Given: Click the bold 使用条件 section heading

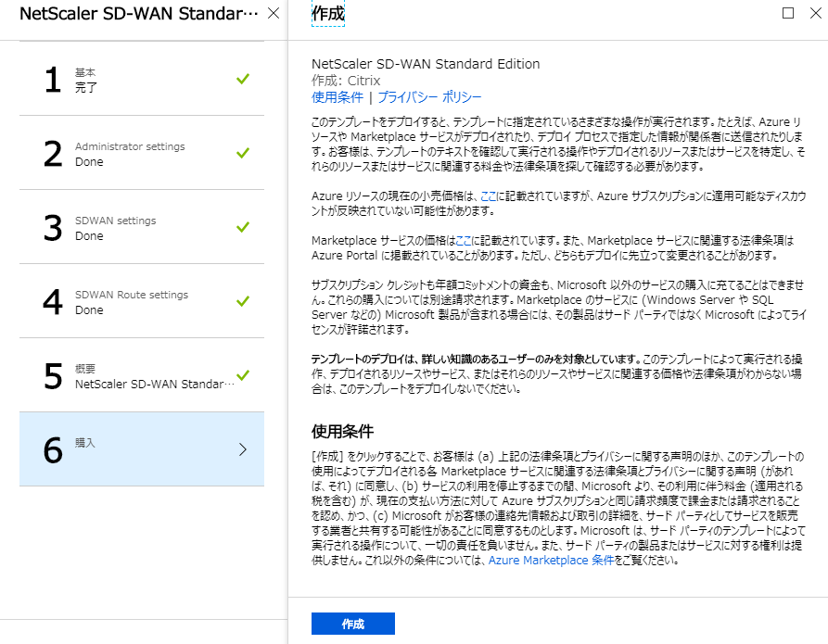Looking at the screenshot, I should coord(342,432).
